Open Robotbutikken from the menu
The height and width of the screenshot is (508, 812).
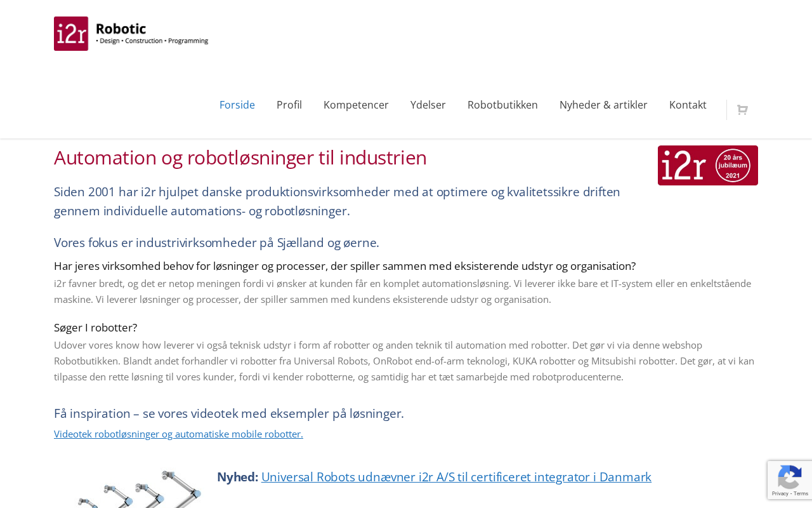point(502,105)
